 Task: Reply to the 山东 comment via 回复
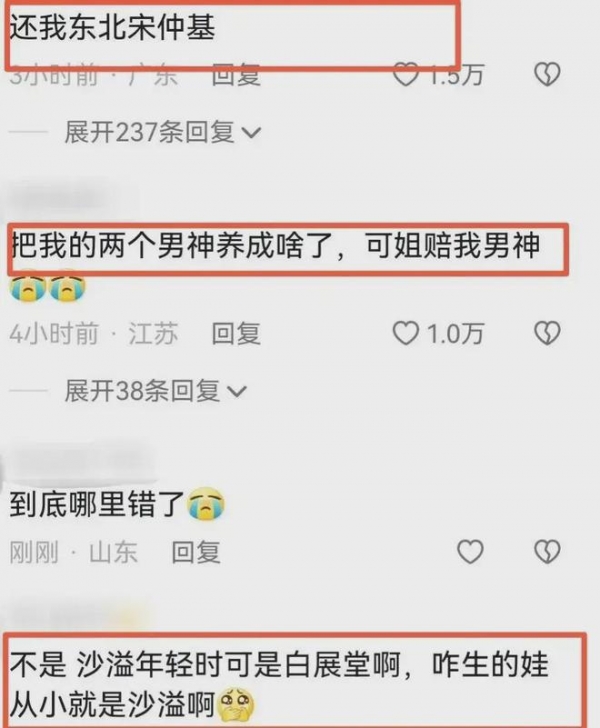click(x=196, y=552)
